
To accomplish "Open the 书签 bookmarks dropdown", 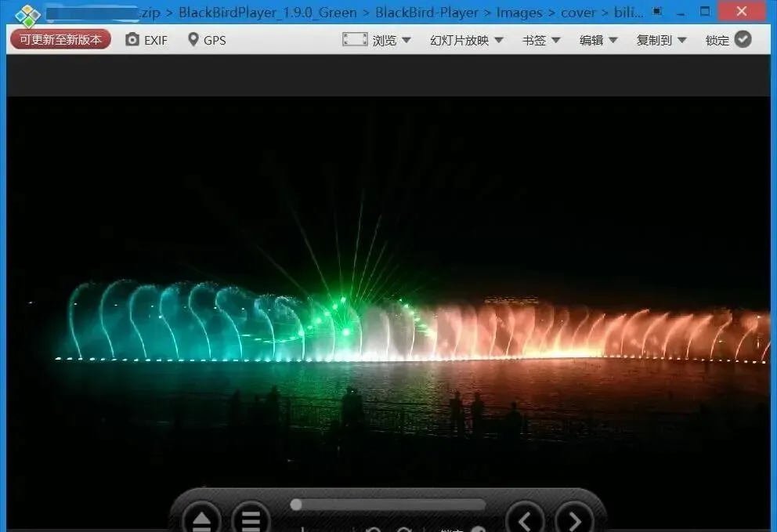I will pos(541,40).
